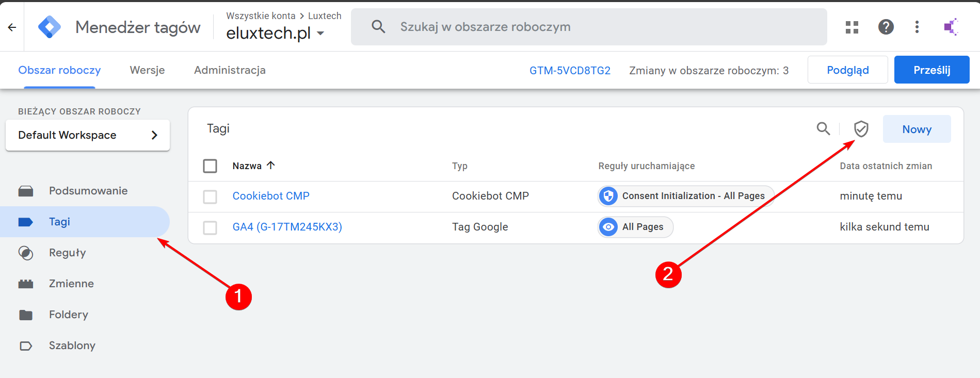Click the All Pages trigger chip
The width and height of the screenshot is (980, 378).
(x=635, y=227)
